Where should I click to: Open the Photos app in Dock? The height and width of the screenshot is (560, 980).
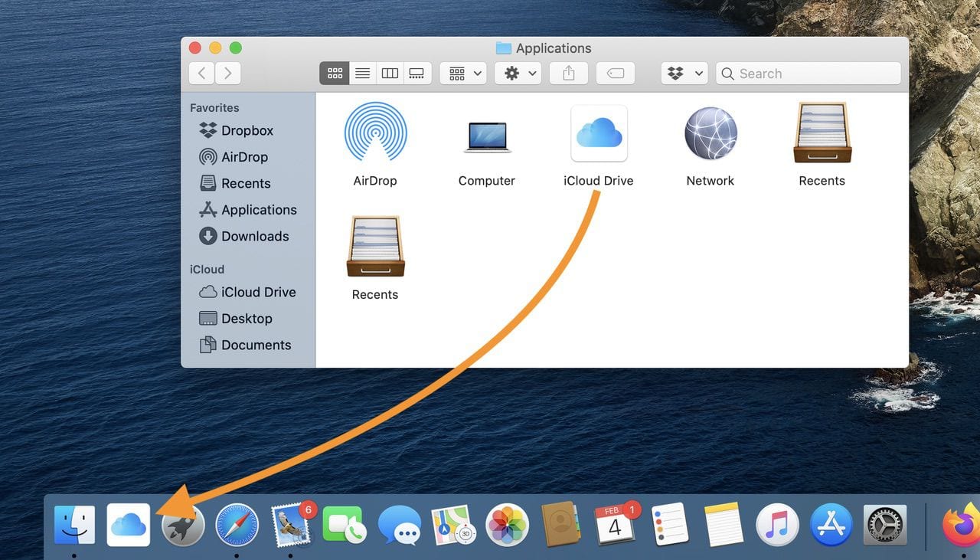pyautogui.click(x=507, y=526)
